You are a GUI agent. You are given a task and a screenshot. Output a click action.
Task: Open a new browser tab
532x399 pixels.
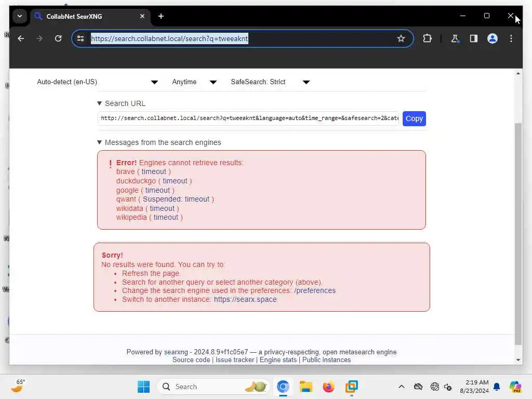point(161,16)
